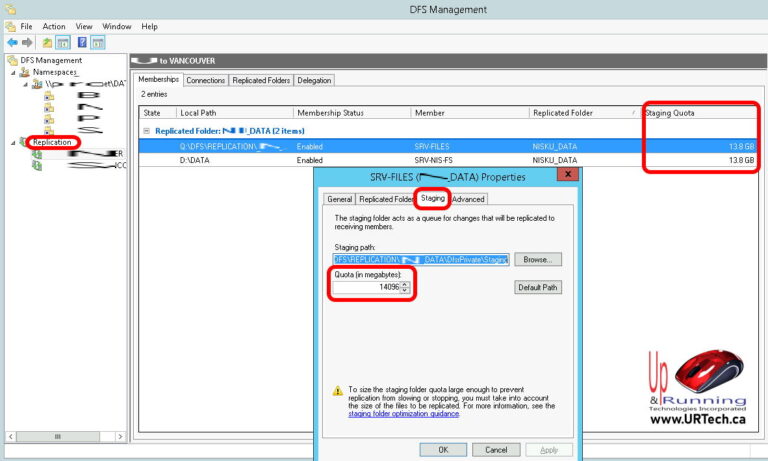This screenshot has width=768, height=461.
Task: Click the Back arrow in toolbar
Action: point(11,43)
